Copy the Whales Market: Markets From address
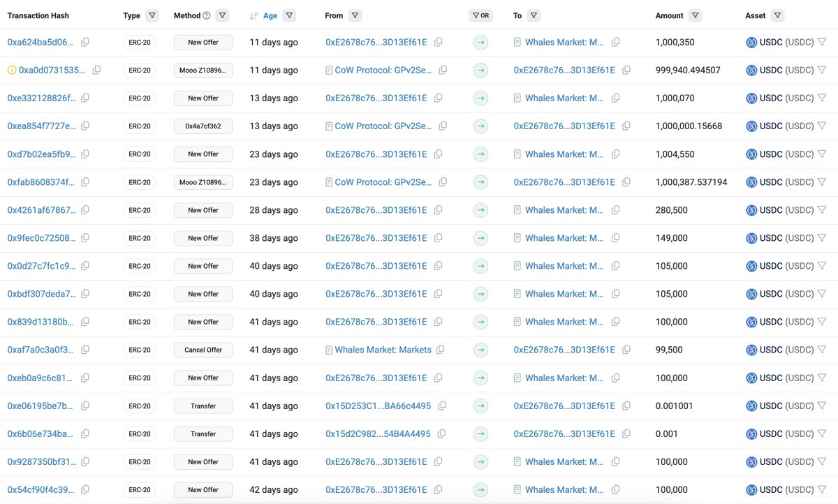The image size is (838, 504). click(441, 350)
